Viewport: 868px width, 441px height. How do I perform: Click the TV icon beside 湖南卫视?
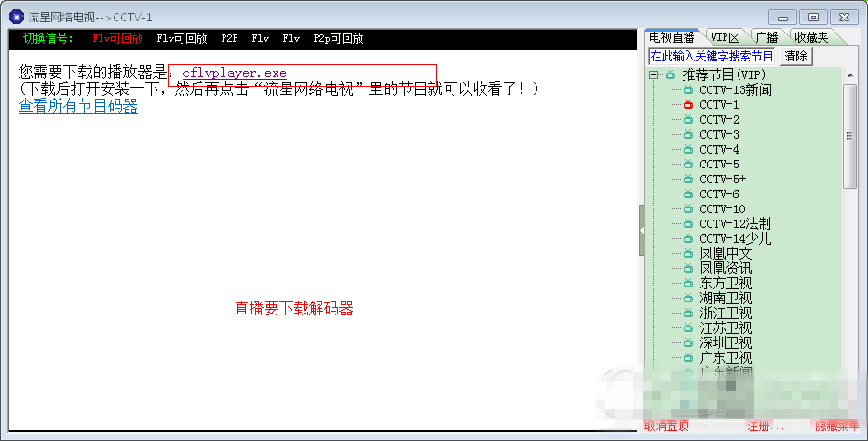pyautogui.click(x=688, y=299)
